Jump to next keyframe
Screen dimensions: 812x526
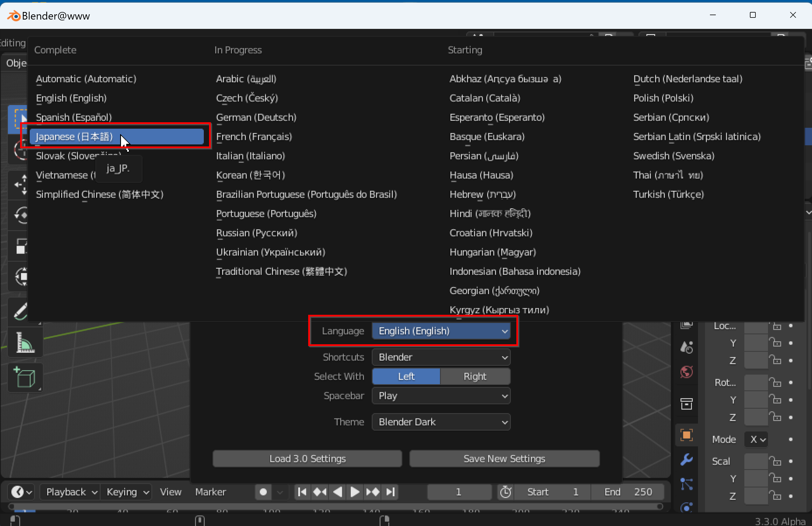click(x=373, y=492)
